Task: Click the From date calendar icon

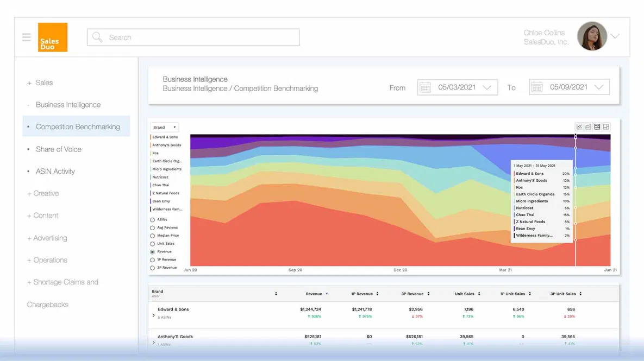Action: (x=425, y=87)
